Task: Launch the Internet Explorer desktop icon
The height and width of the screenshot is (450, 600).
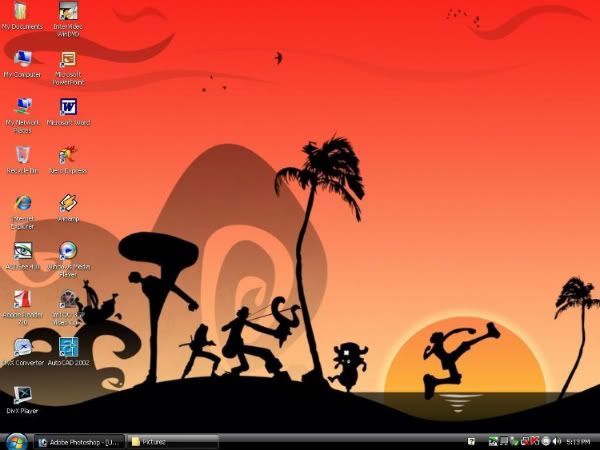Action: click(23, 212)
